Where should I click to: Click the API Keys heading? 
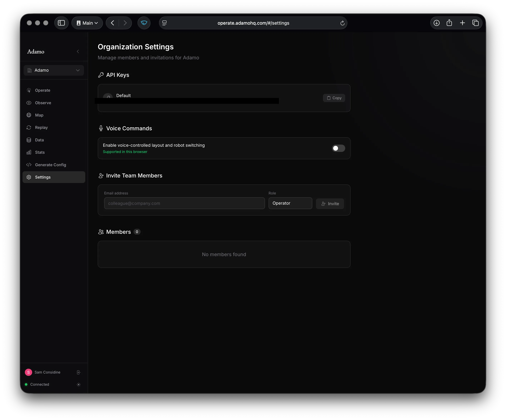(x=118, y=75)
